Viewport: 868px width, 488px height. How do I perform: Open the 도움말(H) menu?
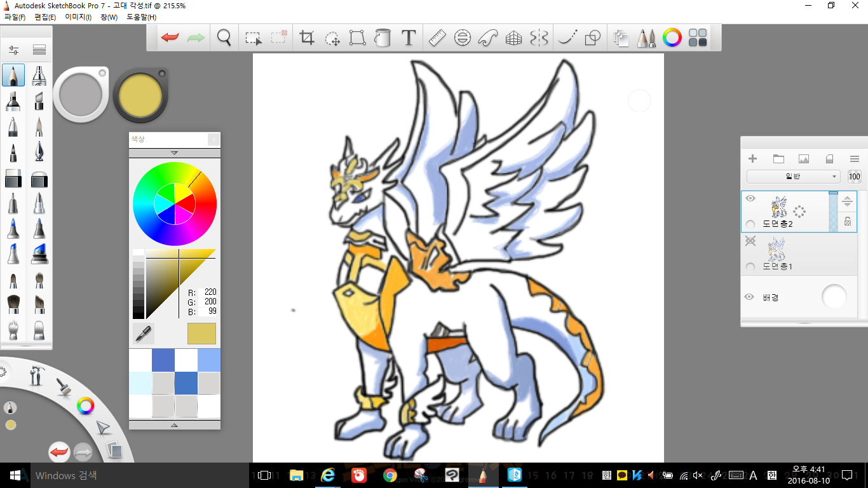(x=142, y=17)
